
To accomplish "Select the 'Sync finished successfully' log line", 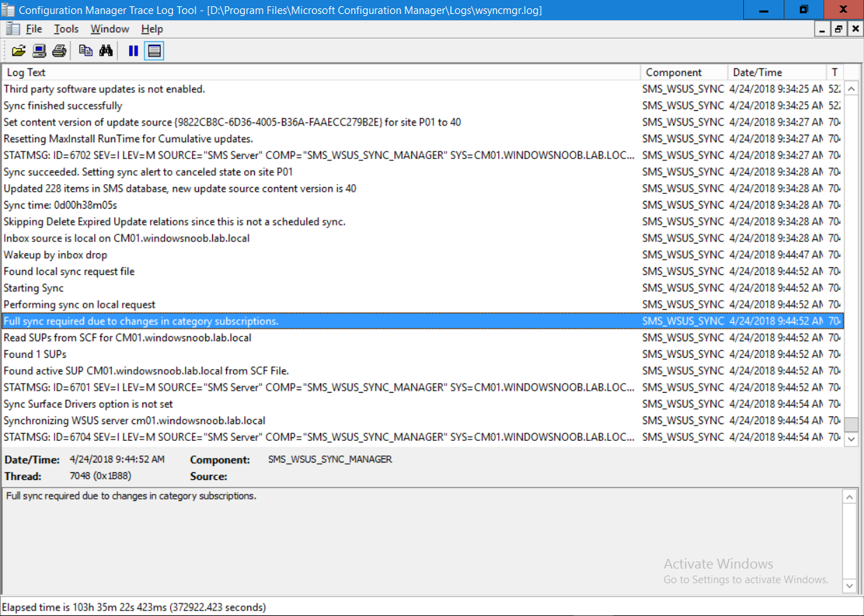I will pos(423,106).
